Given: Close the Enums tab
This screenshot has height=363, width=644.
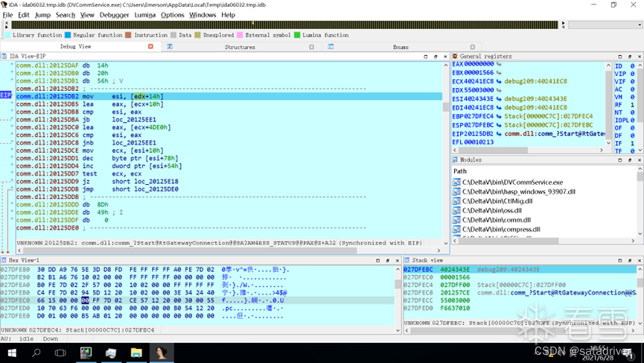Looking at the screenshot, I should pyautogui.click(x=473, y=47).
